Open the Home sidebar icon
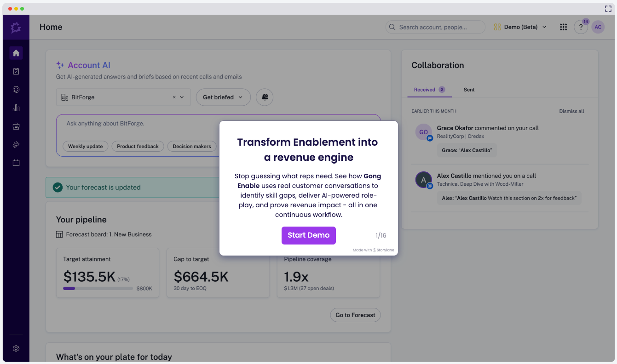 coord(16,53)
